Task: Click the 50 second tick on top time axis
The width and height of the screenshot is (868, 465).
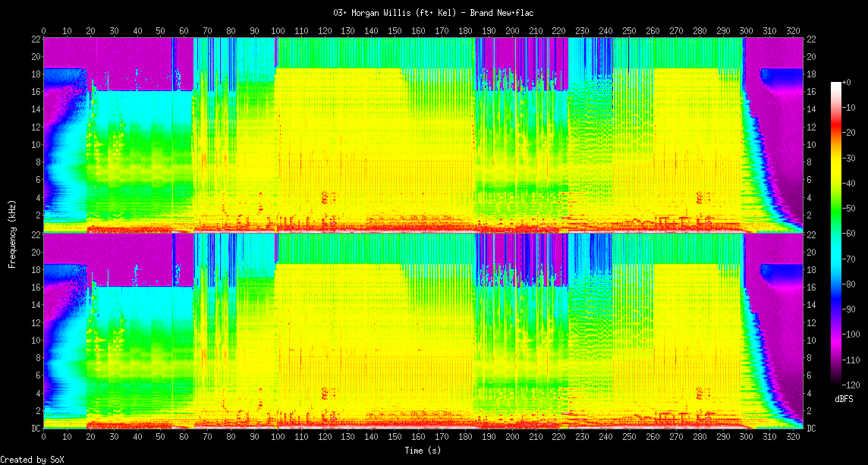Action: [x=160, y=31]
